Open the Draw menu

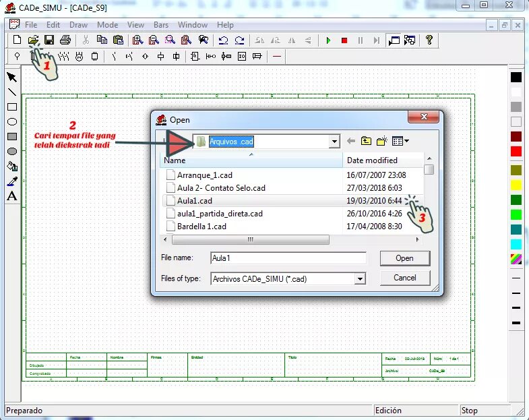click(78, 25)
